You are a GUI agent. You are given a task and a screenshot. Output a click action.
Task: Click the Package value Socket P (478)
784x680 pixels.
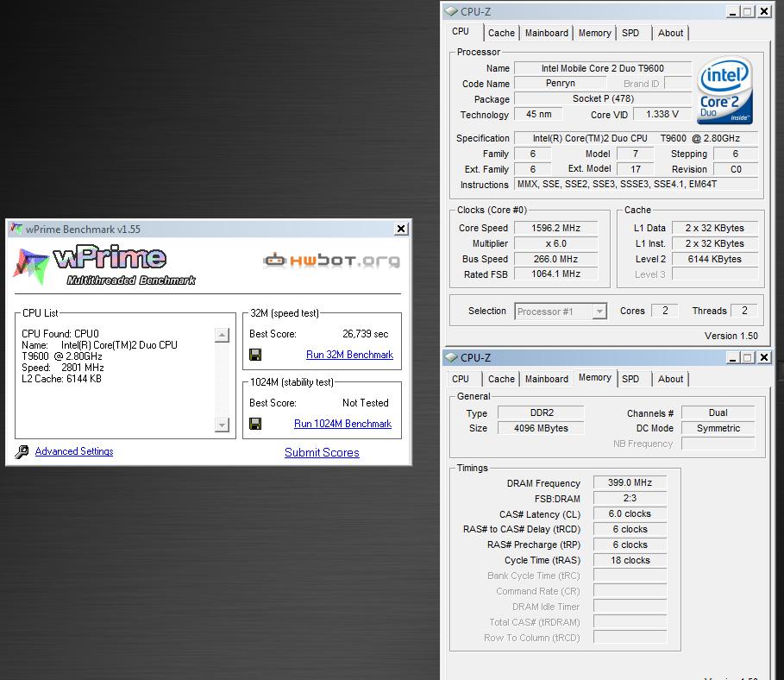tap(603, 98)
